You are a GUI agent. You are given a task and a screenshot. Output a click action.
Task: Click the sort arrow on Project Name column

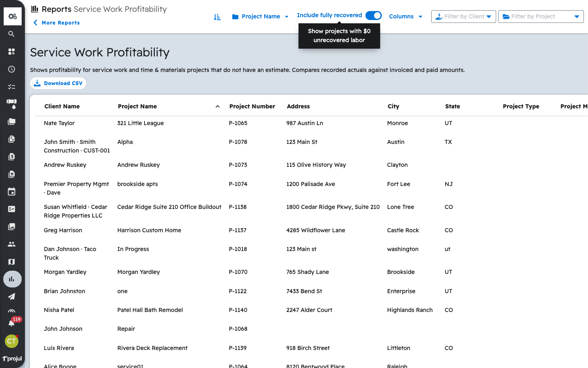tap(218, 107)
